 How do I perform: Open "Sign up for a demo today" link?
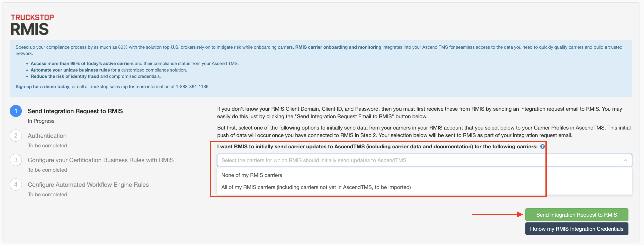click(42, 87)
